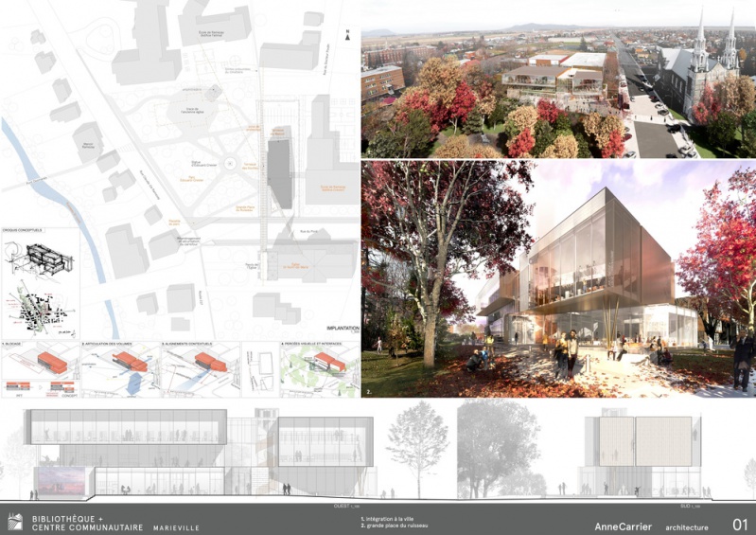Click the page number 01
This screenshot has width=756, height=535.
click(740, 524)
